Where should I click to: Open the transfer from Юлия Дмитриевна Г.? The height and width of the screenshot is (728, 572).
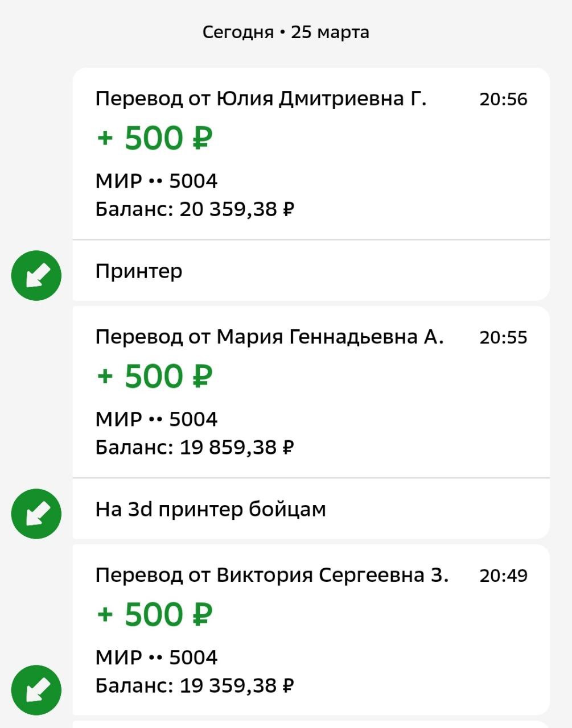pyautogui.click(x=261, y=99)
